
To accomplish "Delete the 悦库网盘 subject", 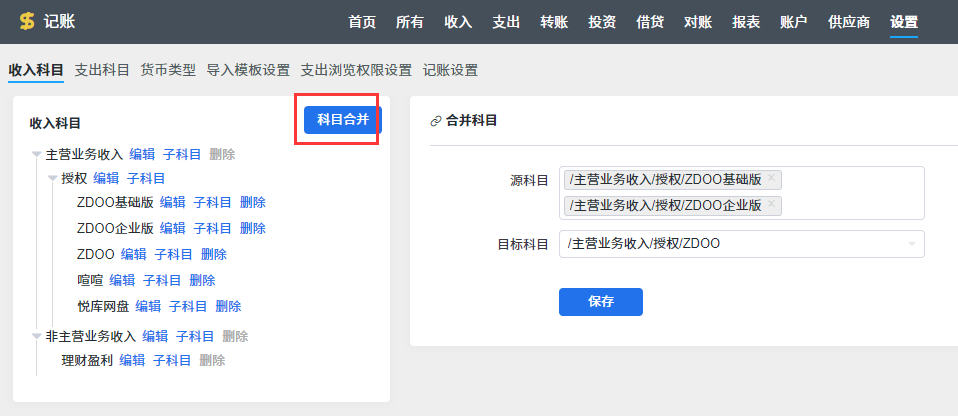I will coord(228,306).
